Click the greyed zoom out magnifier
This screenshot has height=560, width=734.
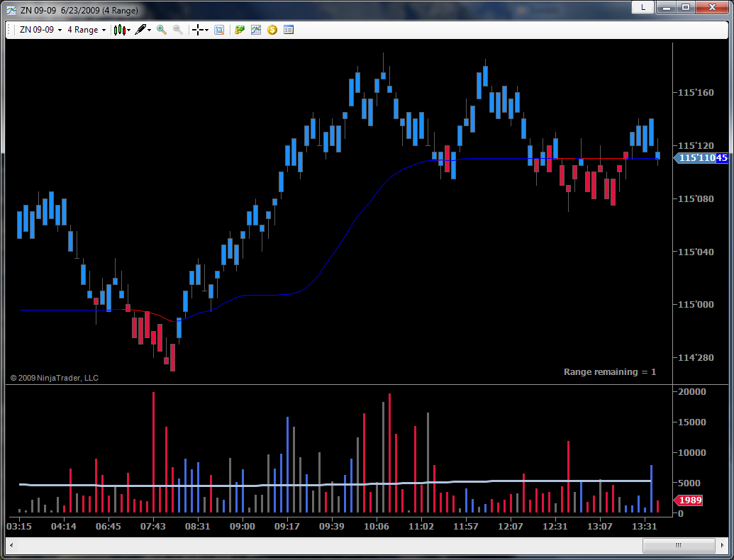tap(178, 30)
